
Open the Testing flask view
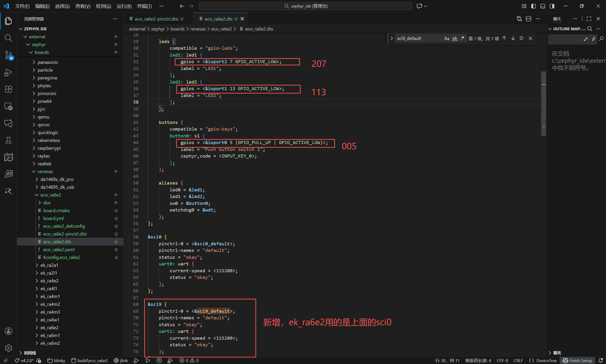(x=8, y=140)
